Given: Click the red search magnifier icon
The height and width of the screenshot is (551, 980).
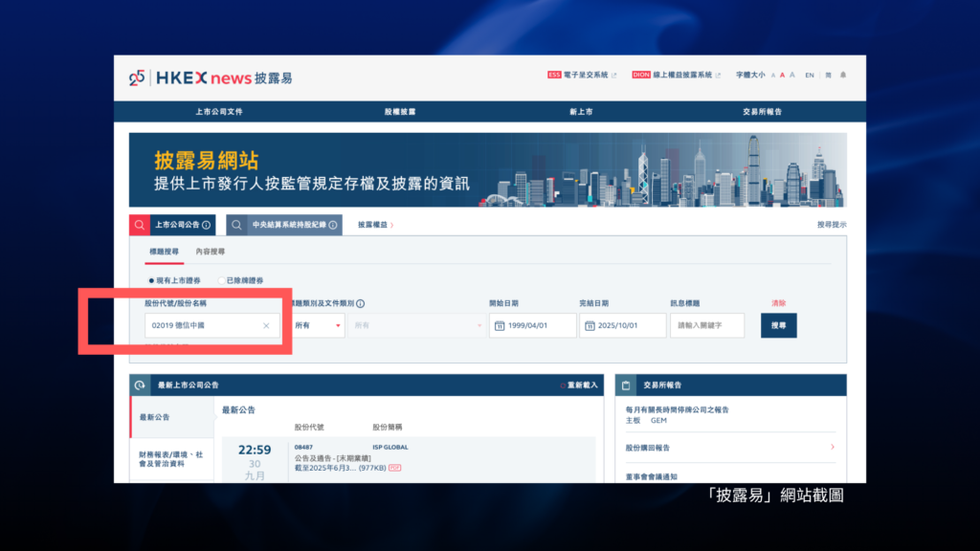Looking at the screenshot, I should point(140,225).
